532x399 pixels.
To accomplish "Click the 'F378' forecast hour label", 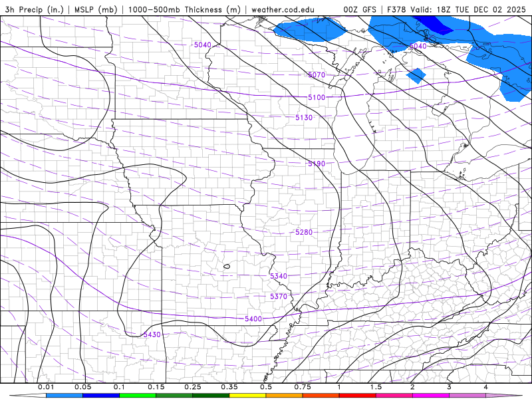I will pyautogui.click(x=397, y=9).
